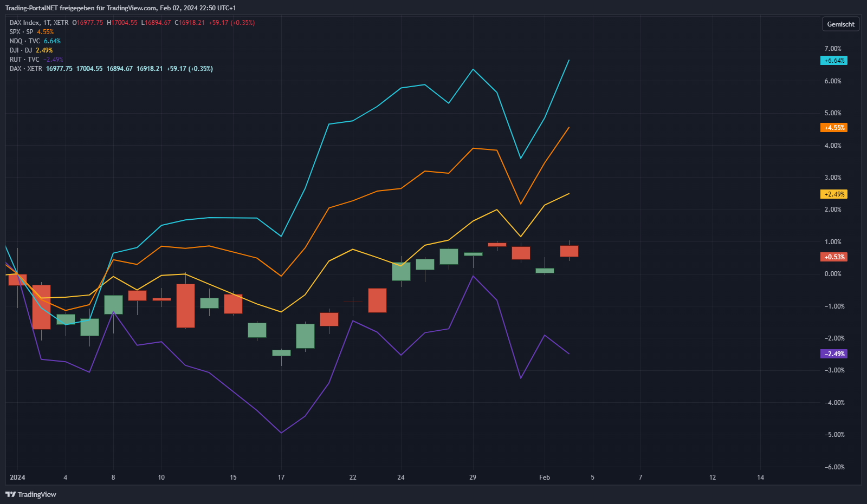Click the Feb label on the time axis
This screenshot has width=867, height=504.
[545, 477]
